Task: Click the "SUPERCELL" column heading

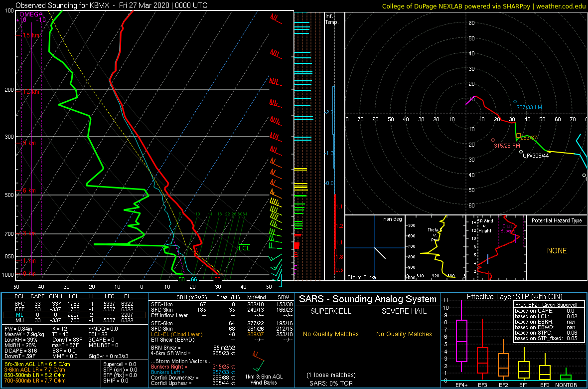Action: (331, 312)
